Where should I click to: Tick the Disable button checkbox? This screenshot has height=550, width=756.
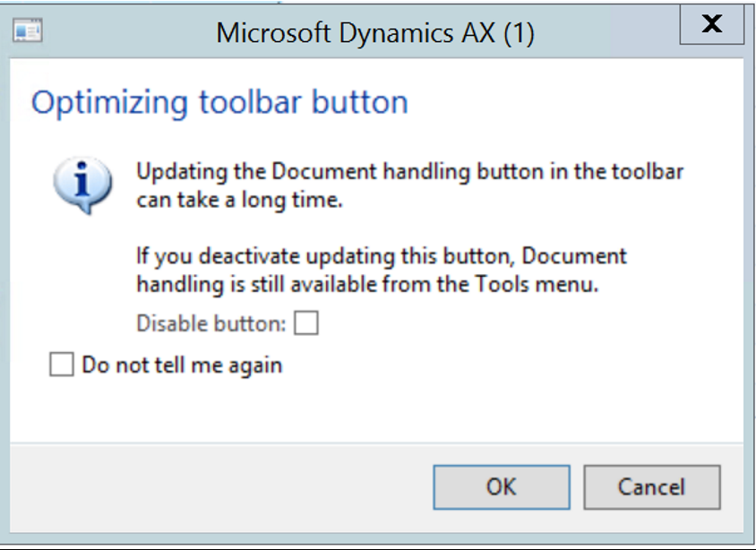coord(306,322)
